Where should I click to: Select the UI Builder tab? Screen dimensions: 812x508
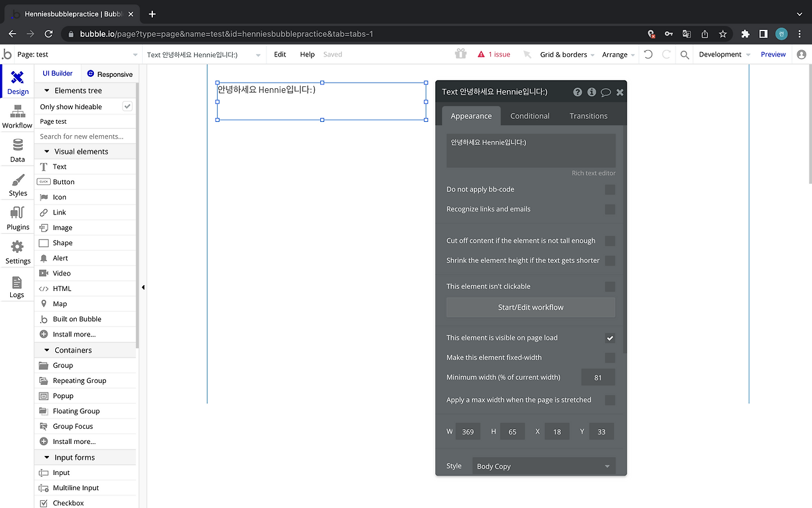coord(58,74)
